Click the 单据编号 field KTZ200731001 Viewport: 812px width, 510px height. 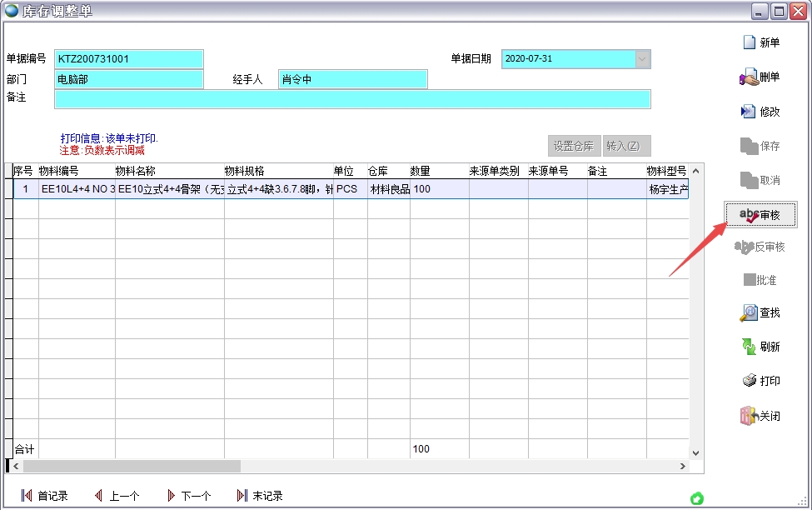coord(128,59)
